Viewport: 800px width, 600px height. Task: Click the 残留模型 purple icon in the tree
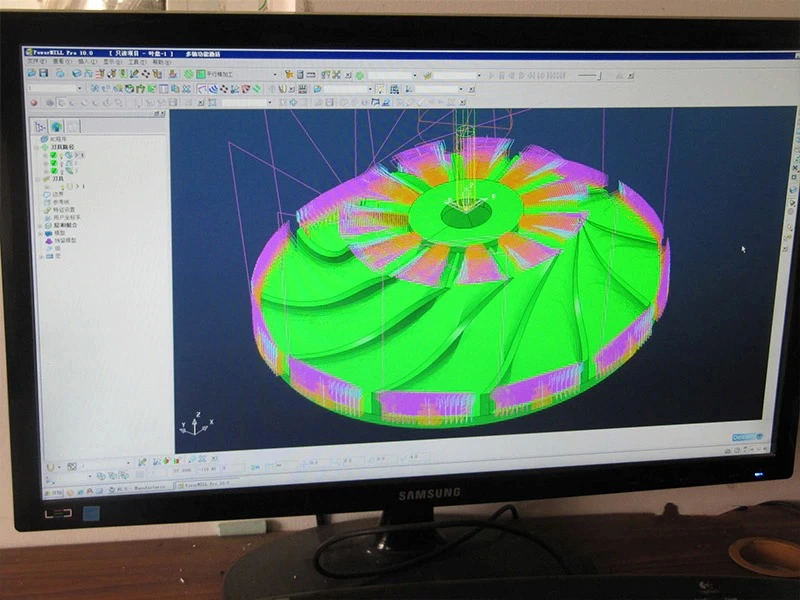tap(48, 241)
